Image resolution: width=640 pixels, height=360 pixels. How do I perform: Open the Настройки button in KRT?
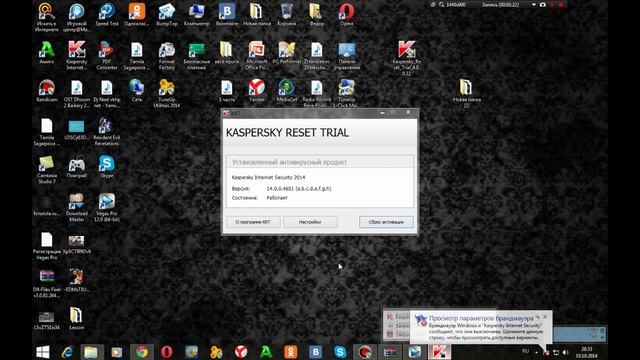click(310, 222)
